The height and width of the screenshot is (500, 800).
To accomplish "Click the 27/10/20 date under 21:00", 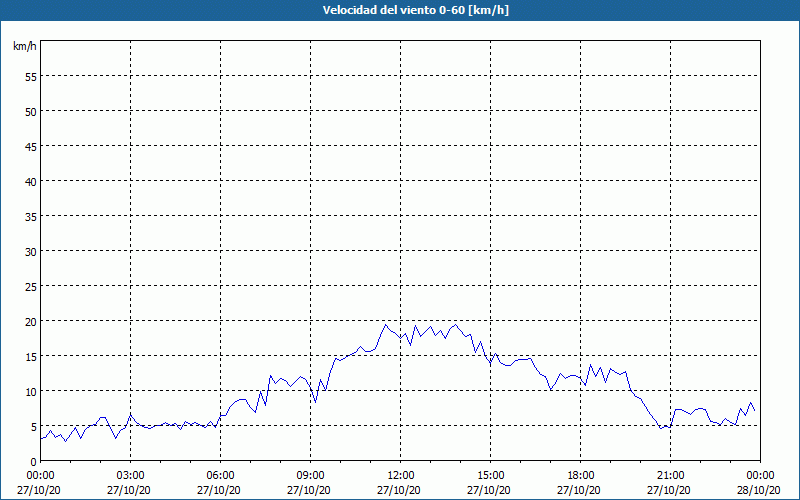I will pyautogui.click(x=669, y=490).
